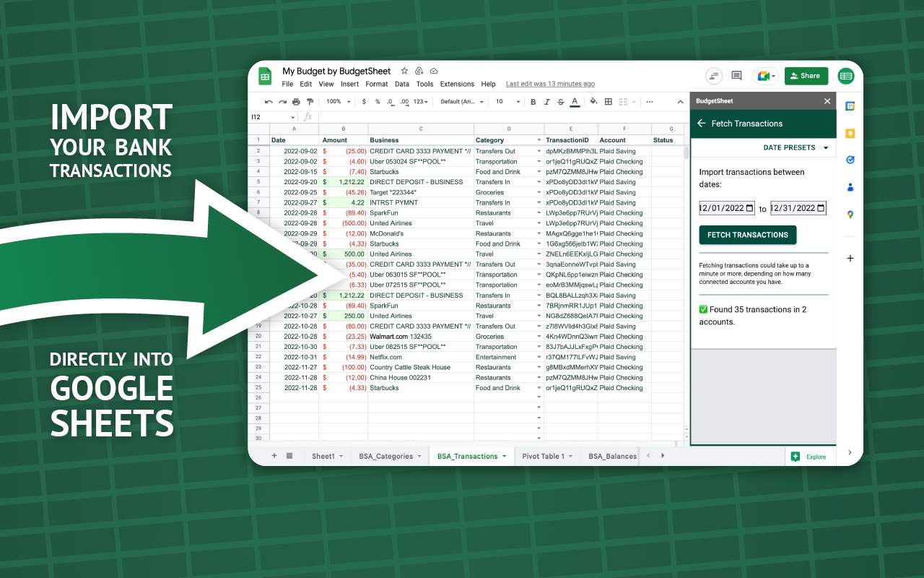Toggle bold formatting
924x578 pixels.
(533, 101)
